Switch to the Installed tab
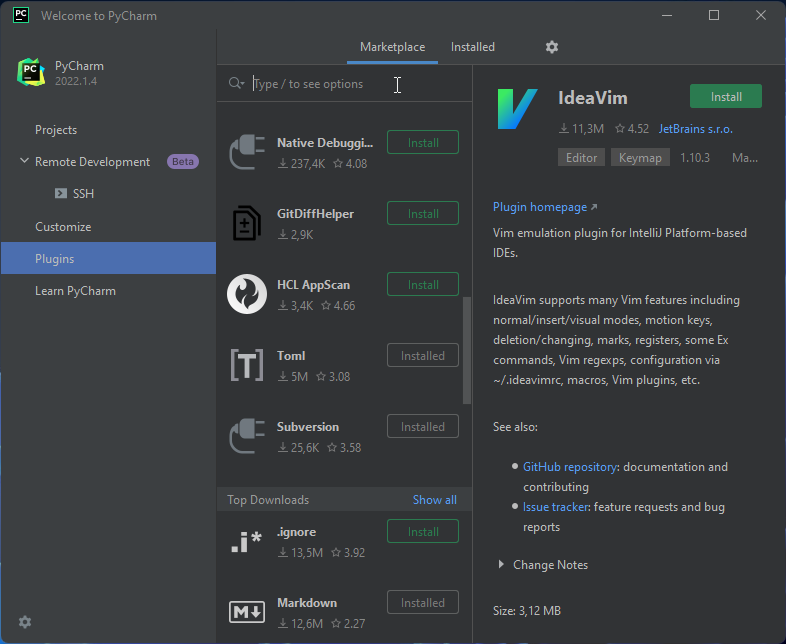The image size is (786, 644). [x=473, y=47]
